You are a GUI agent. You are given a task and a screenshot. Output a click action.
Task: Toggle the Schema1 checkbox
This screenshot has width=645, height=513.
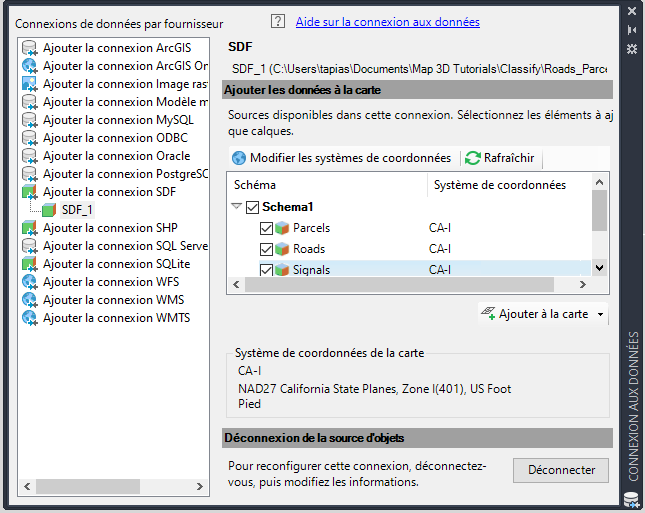[252, 207]
